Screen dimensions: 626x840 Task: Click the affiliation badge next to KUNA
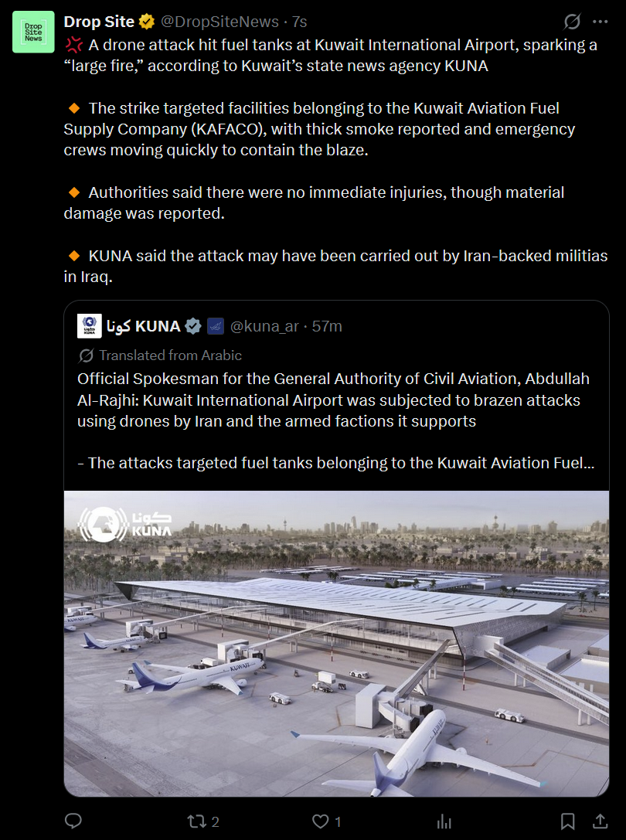[215, 325]
